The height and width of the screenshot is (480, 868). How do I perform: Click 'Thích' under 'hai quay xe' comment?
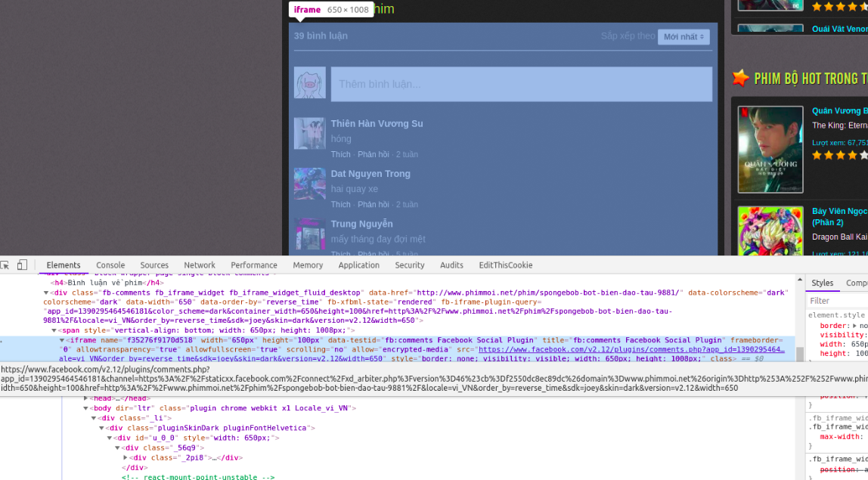click(340, 204)
